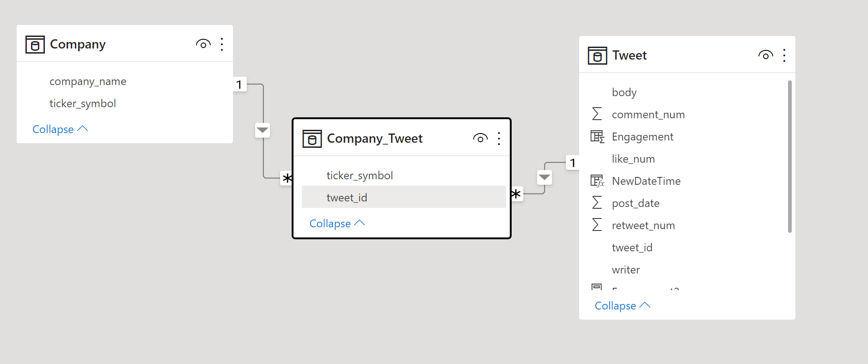Open Company table more options menu

222,44
